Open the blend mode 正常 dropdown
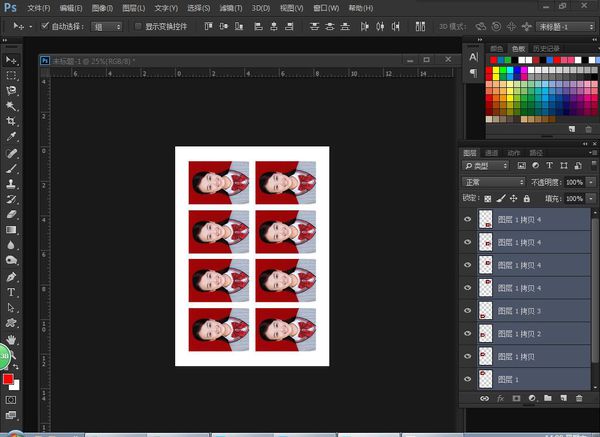Image resolution: width=600 pixels, height=437 pixels. [x=493, y=183]
